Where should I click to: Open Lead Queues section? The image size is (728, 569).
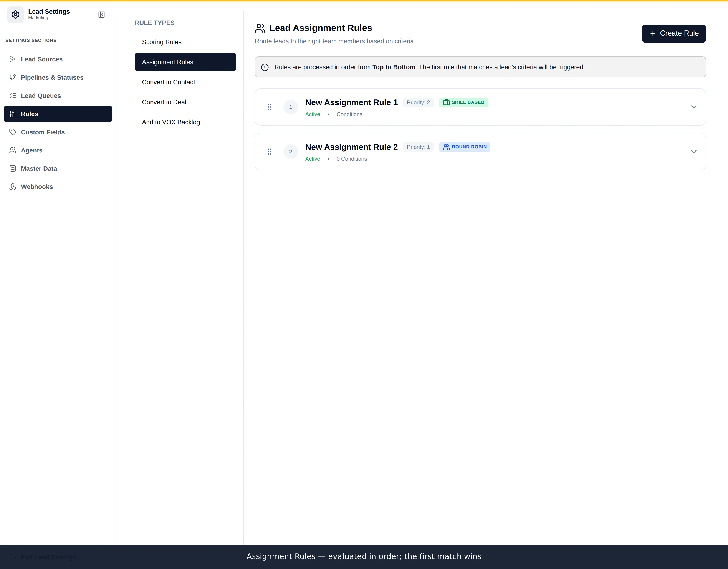58,96
